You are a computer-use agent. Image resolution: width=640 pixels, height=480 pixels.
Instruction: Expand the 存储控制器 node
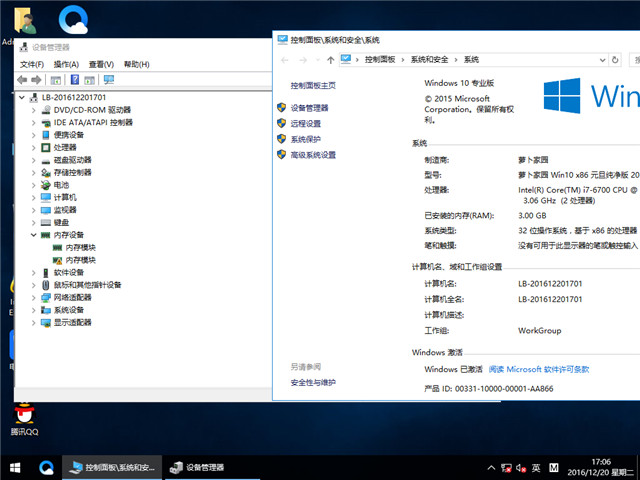coord(33,173)
